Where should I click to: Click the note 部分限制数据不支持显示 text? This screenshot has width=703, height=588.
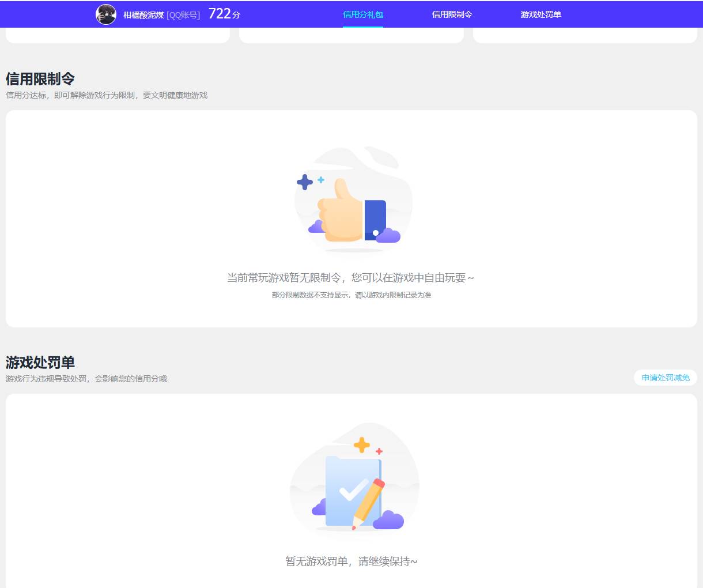coord(350,295)
